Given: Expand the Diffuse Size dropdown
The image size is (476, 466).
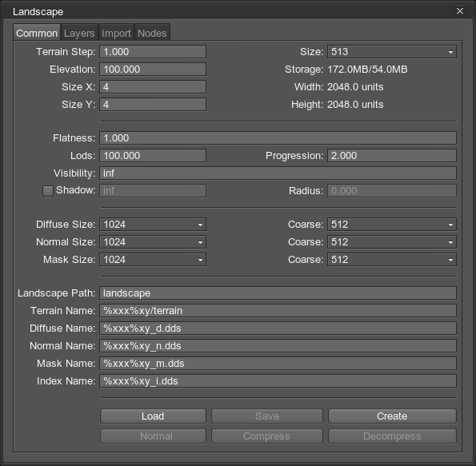Looking at the screenshot, I should [x=153, y=225].
